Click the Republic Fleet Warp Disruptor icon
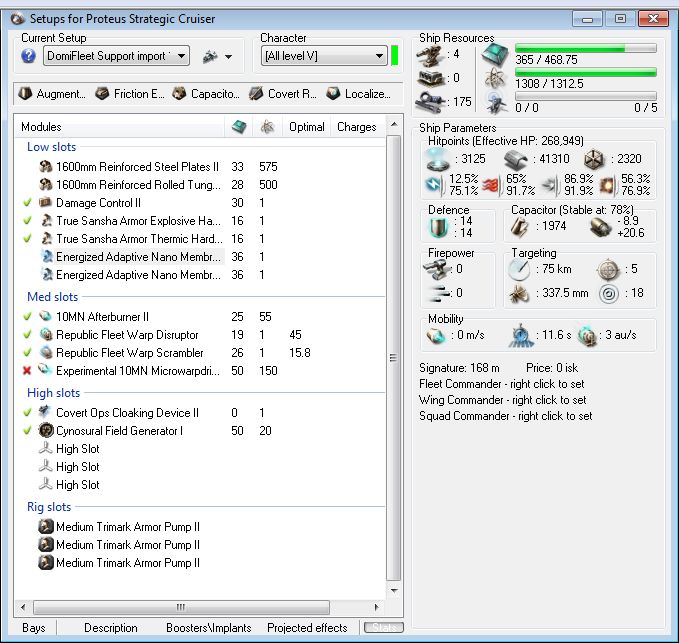The image size is (679, 643). 45,335
